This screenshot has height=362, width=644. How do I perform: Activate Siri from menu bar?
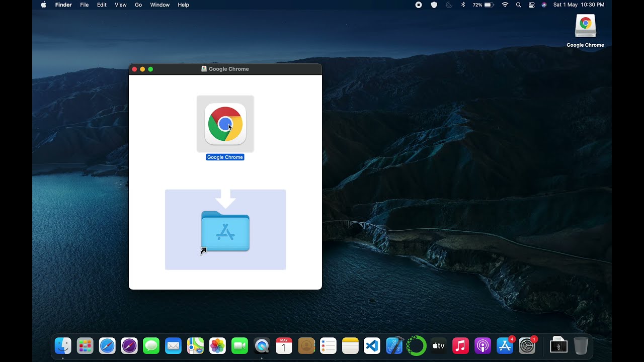tap(544, 5)
